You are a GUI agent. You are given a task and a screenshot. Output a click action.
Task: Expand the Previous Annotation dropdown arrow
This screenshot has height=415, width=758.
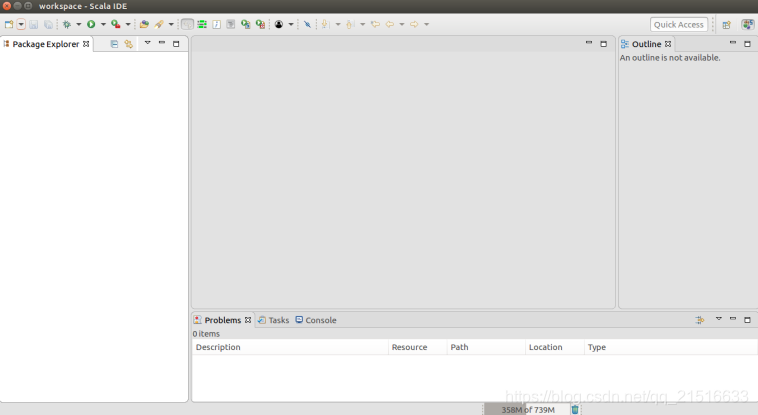point(362,24)
